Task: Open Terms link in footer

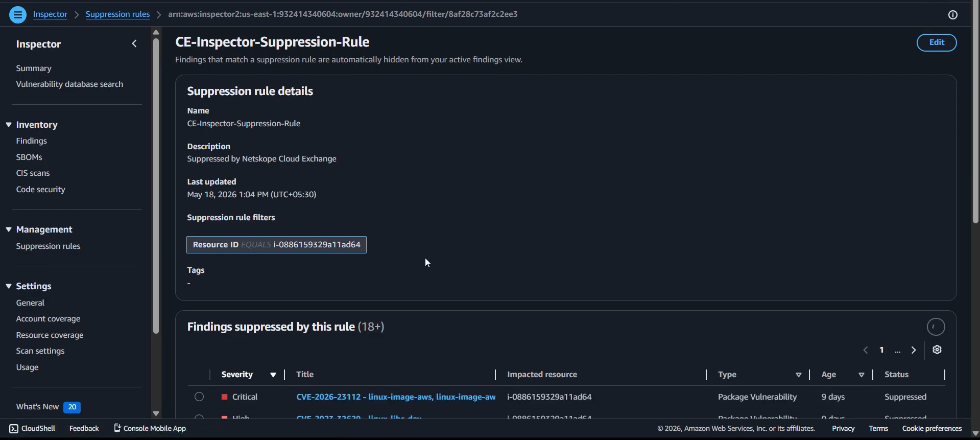Action: click(878, 429)
